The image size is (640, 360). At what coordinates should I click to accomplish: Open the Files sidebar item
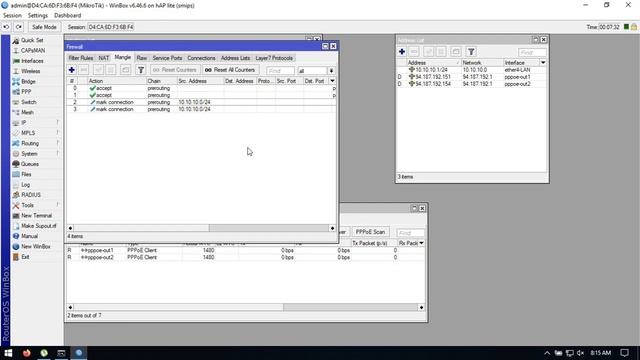tap(26, 174)
